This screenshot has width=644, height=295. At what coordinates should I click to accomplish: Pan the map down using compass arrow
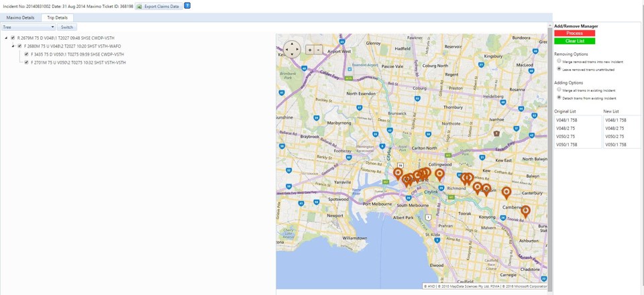tap(292, 54)
